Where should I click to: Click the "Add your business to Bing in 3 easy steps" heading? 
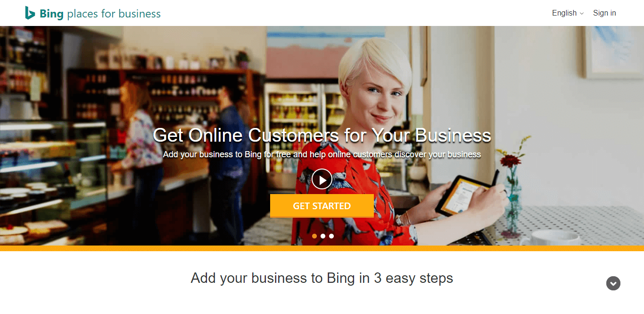322,278
